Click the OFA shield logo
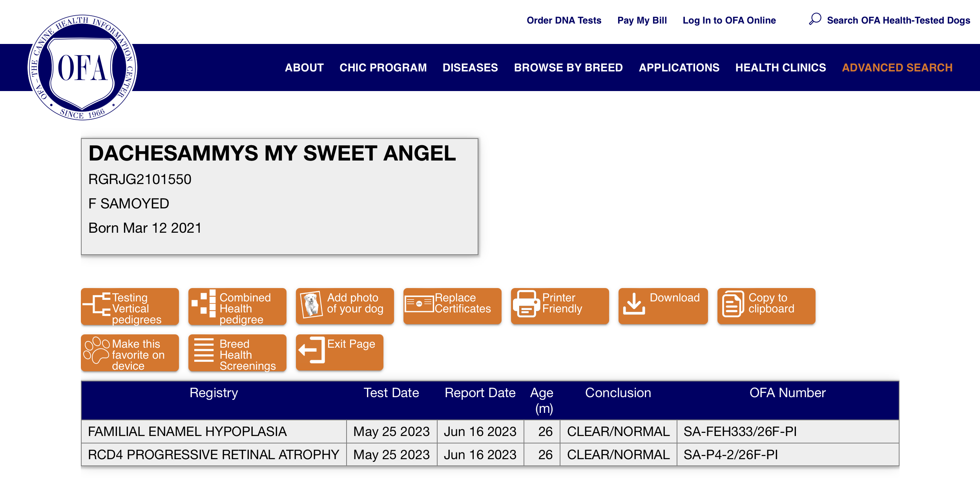 (x=82, y=68)
